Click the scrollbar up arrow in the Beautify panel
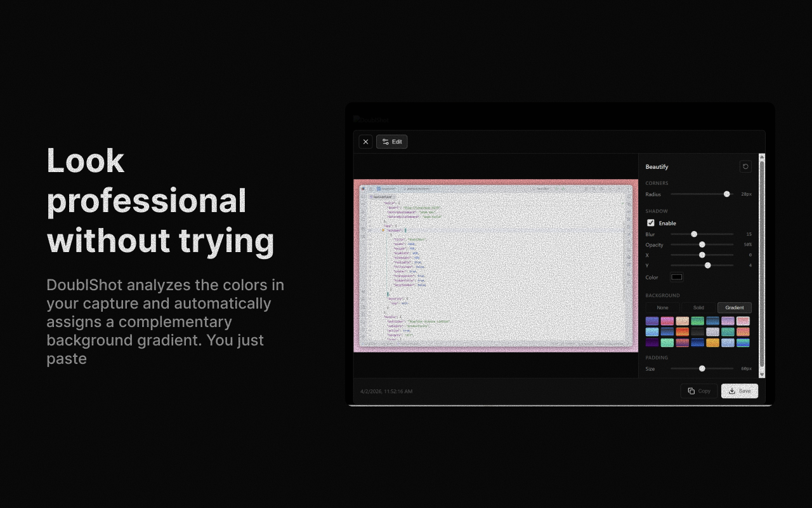The height and width of the screenshot is (508, 812). click(x=762, y=156)
